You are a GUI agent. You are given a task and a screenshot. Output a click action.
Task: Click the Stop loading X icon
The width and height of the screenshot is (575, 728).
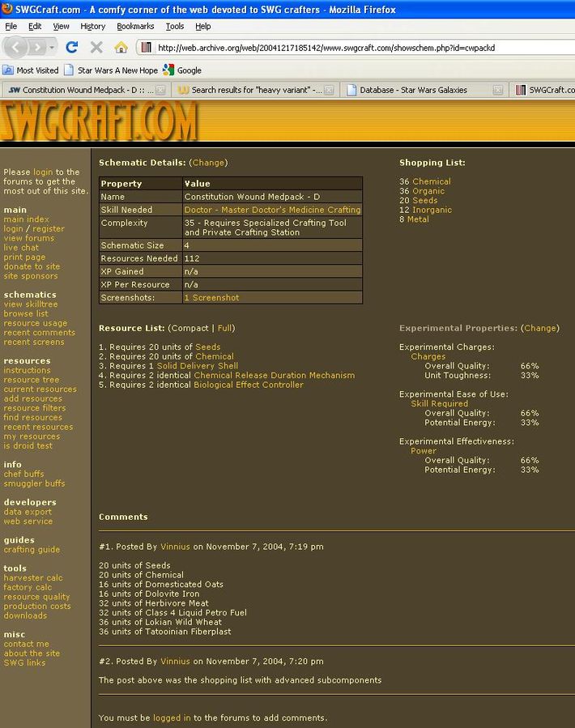tap(96, 48)
